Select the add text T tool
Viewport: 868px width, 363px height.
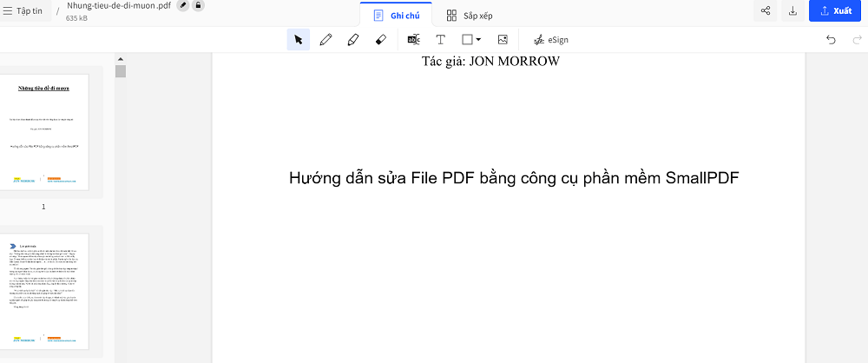(441, 40)
